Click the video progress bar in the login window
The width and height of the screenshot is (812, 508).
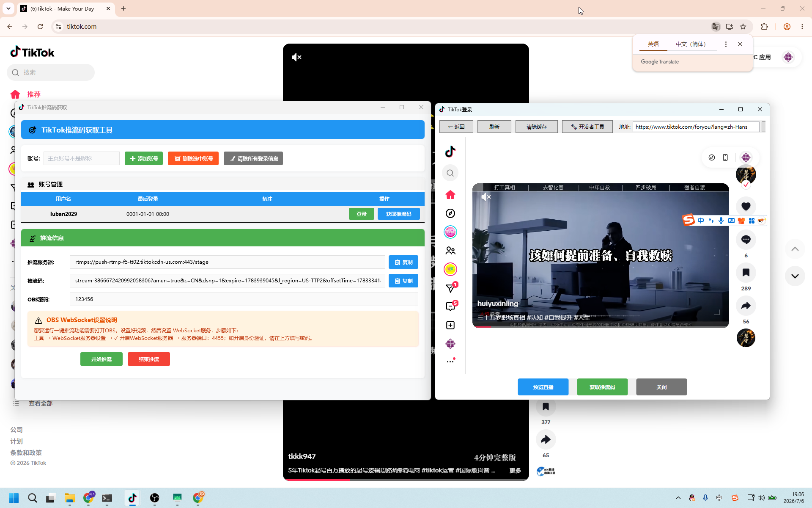click(x=601, y=327)
